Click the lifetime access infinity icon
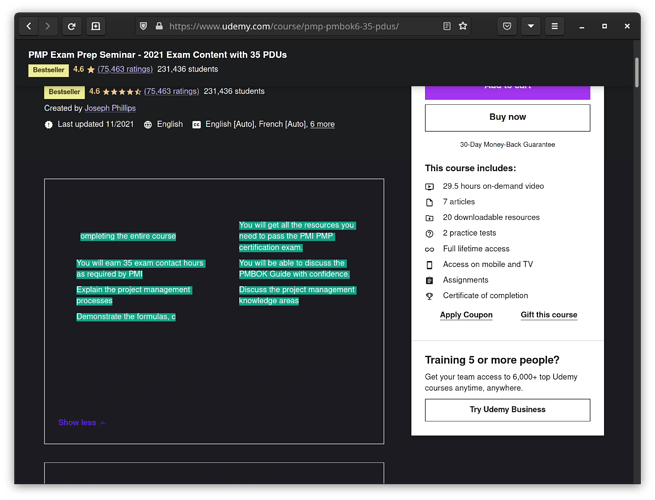Screen dimensions: 655x500 click(429, 249)
